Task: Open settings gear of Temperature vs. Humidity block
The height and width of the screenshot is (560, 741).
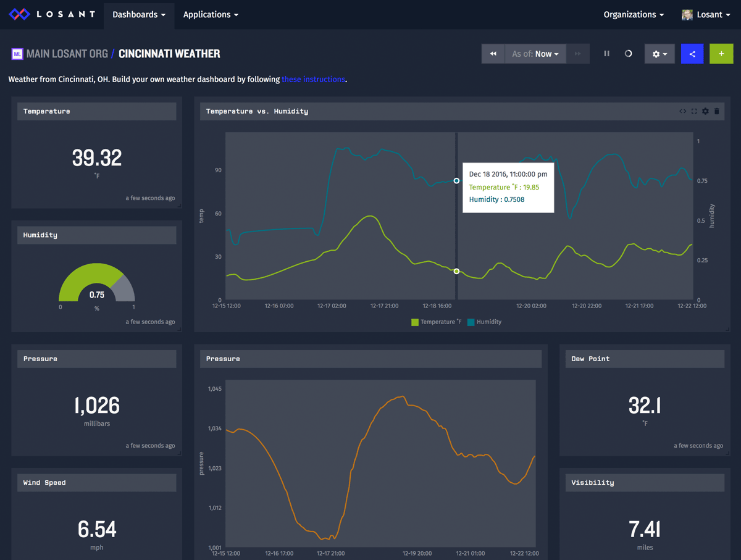Action: pos(705,111)
